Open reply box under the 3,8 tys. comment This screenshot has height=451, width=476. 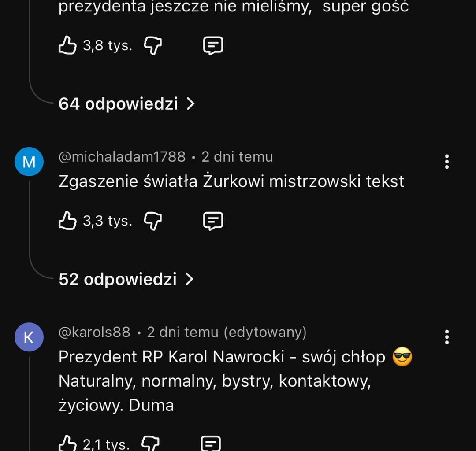tap(213, 44)
